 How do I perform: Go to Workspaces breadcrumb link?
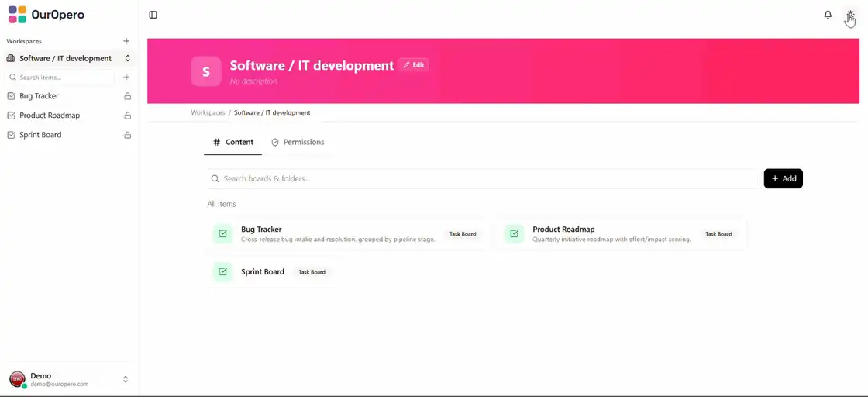[208, 113]
